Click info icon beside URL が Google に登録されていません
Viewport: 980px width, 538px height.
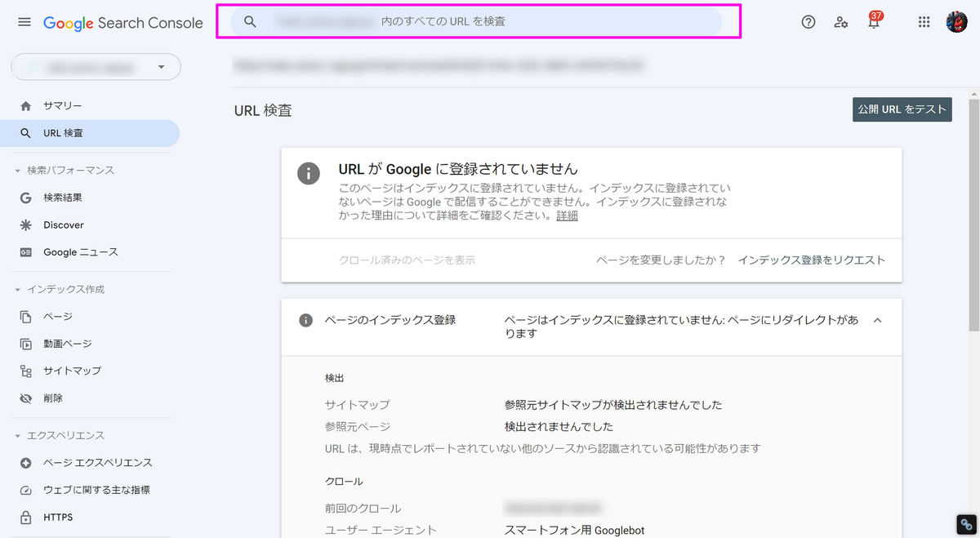(309, 174)
